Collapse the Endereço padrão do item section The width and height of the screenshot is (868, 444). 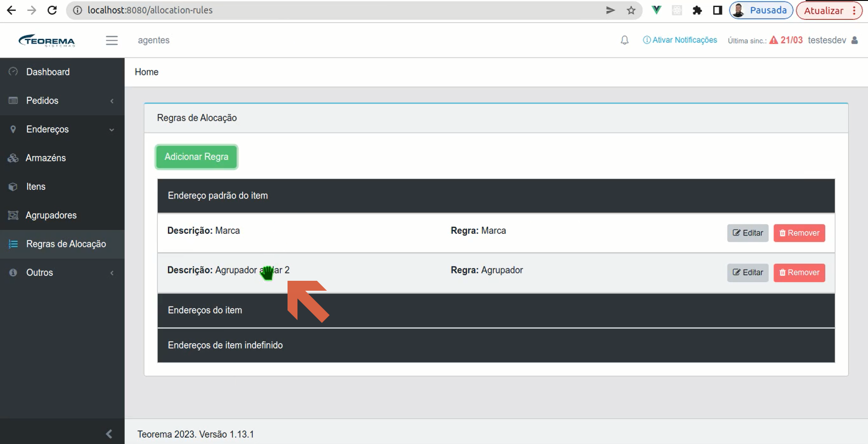[496, 196]
